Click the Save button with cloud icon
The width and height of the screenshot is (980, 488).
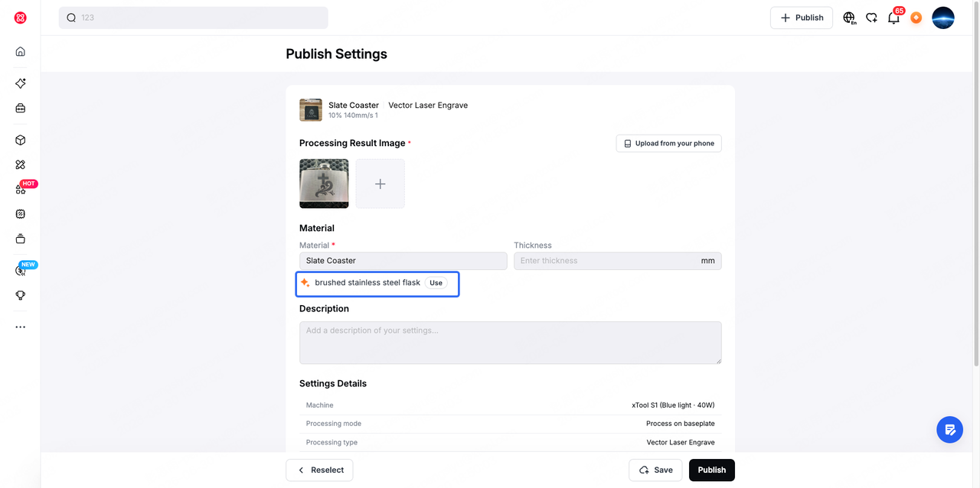(x=655, y=470)
